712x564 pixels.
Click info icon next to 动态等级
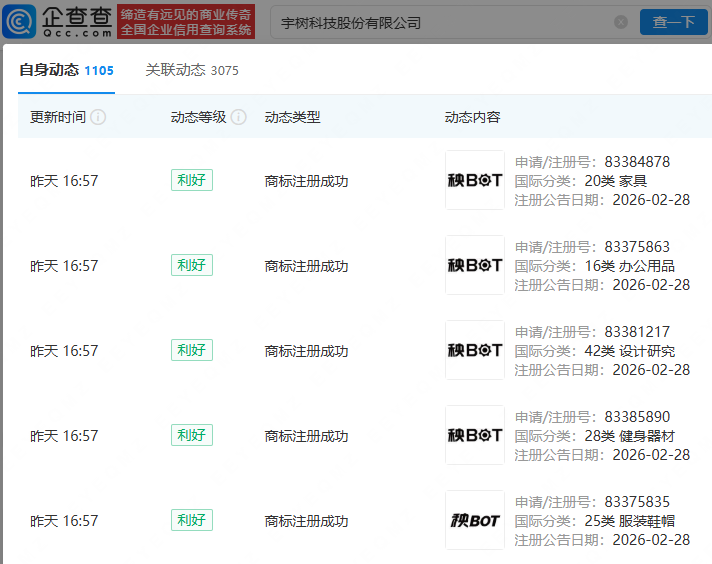click(238, 117)
